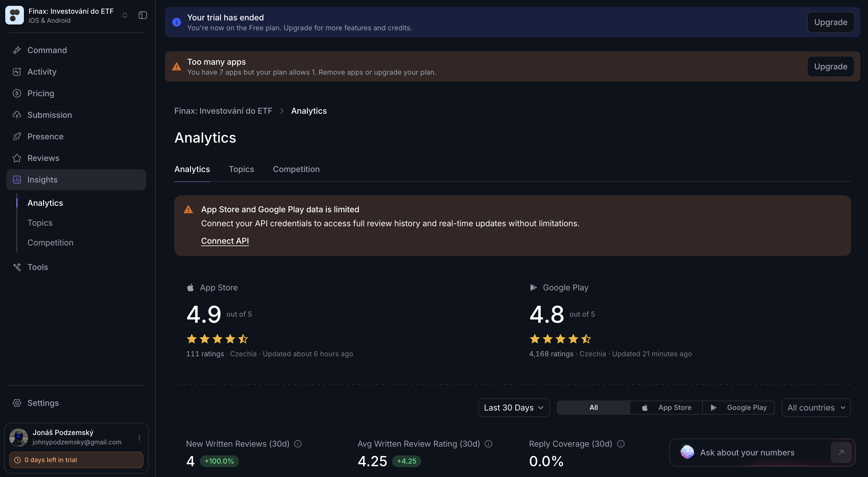Click the Activity sidebar icon

[17, 72]
